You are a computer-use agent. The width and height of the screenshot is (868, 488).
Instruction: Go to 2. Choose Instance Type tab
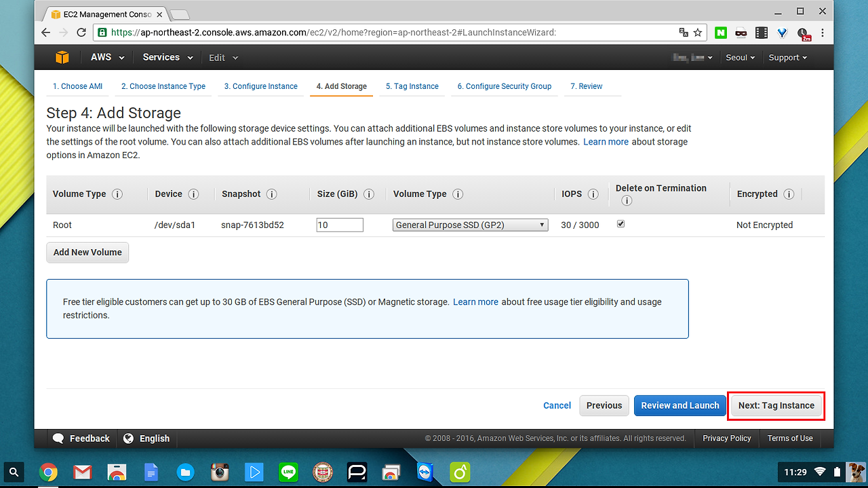point(163,86)
